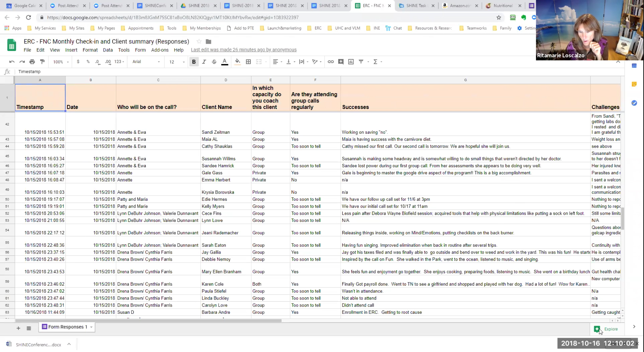The image size is (644, 352).
Task: Toggle italic formatting
Action: (x=204, y=62)
